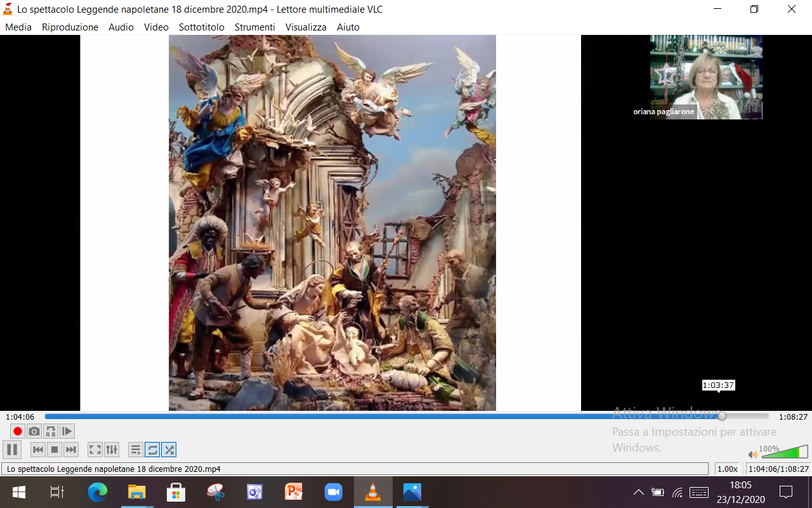The width and height of the screenshot is (812, 508).
Task: Advance the video frame by frame
Action: coord(67,432)
